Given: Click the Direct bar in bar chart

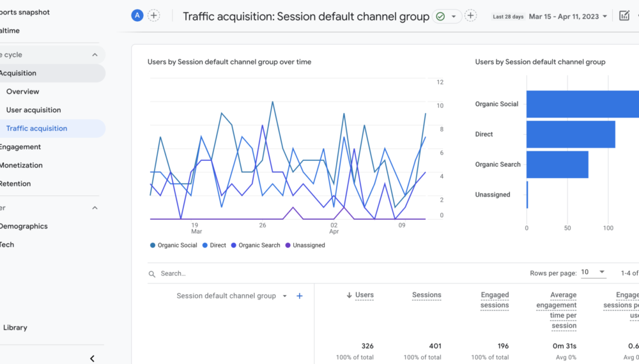Looking at the screenshot, I should [x=571, y=134].
